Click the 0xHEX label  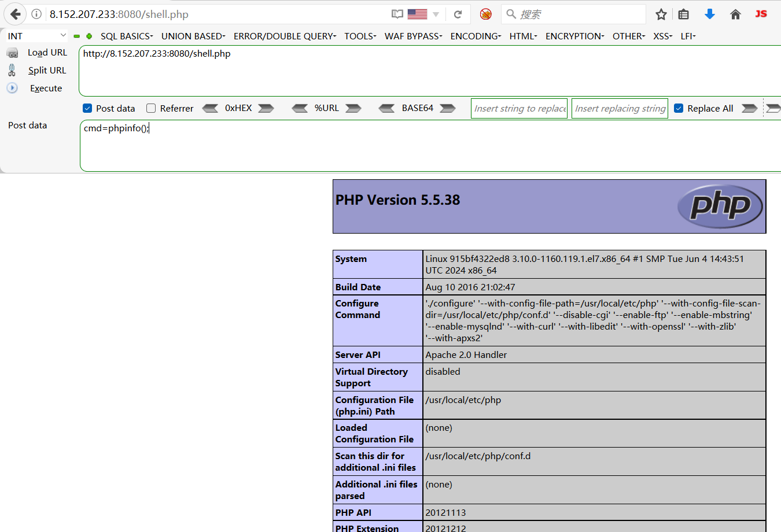point(238,108)
